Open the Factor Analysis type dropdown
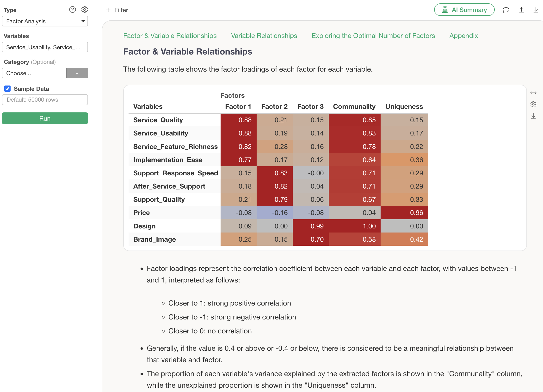The height and width of the screenshot is (392, 543). pyautogui.click(x=45, y=21)
